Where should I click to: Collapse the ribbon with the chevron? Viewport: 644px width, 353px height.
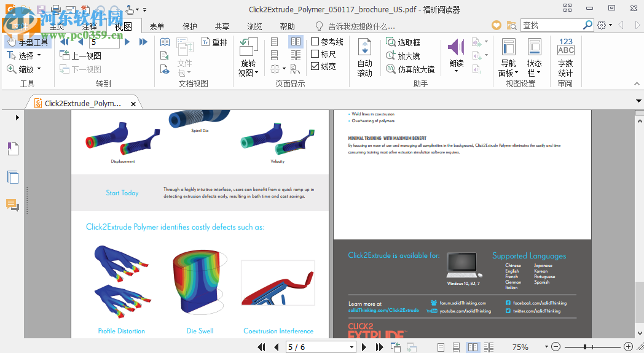click(637, 83)
